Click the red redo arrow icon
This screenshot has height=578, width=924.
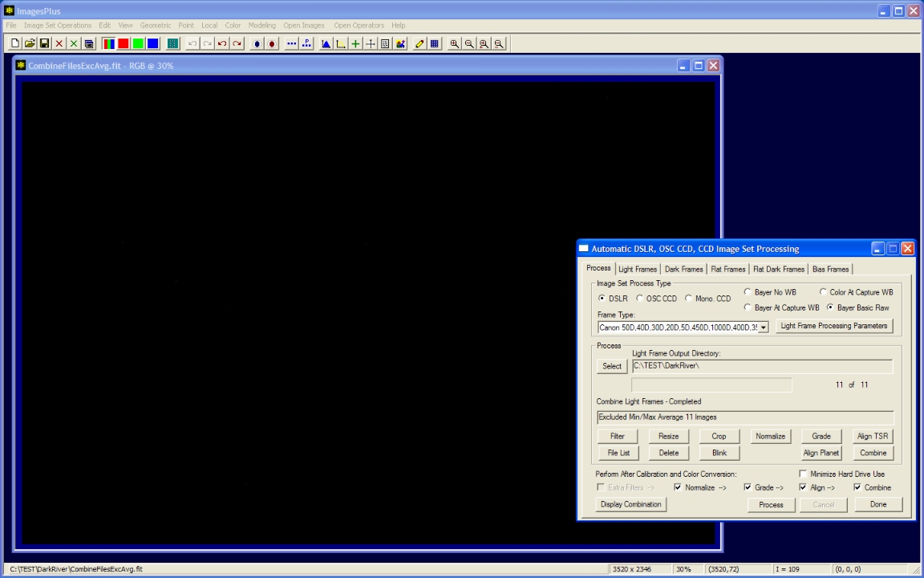coord(237,43)
